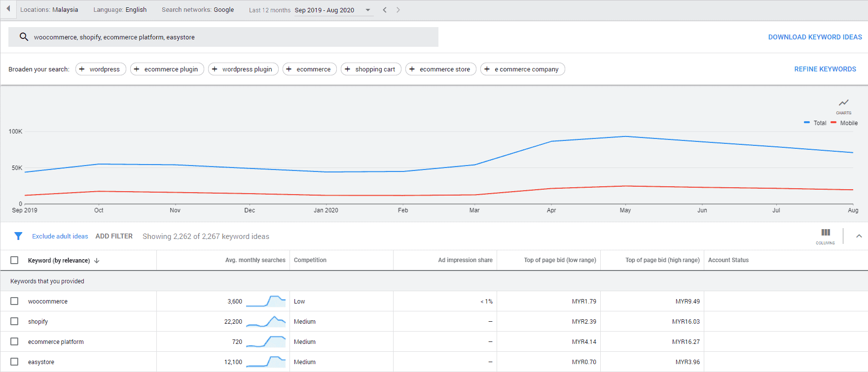
Task: Click the Keywords that you provided heading
Action: click(47, 281)
